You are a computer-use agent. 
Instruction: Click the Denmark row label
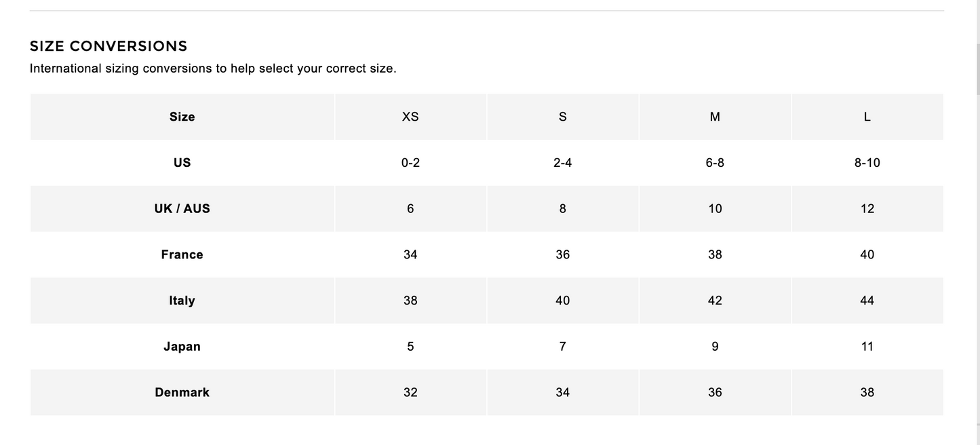[x=182, y=392]
